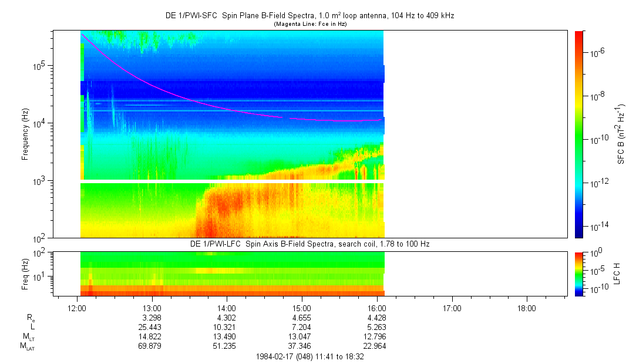Click the L value 25.443
636x364 pixels.
click(150, 327)
